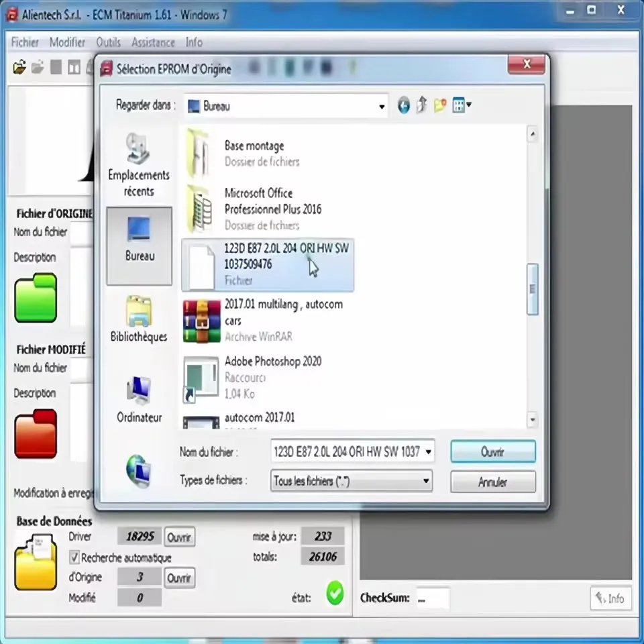Click the Ouvrir button to open the file
The image size is (644, 644).
492,451
